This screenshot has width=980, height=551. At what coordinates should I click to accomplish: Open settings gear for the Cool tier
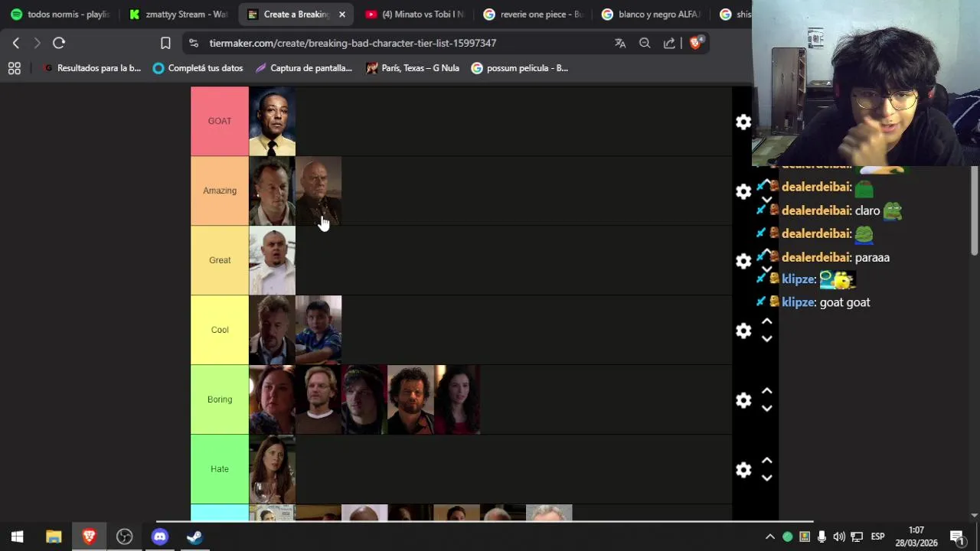click(743, 331)
